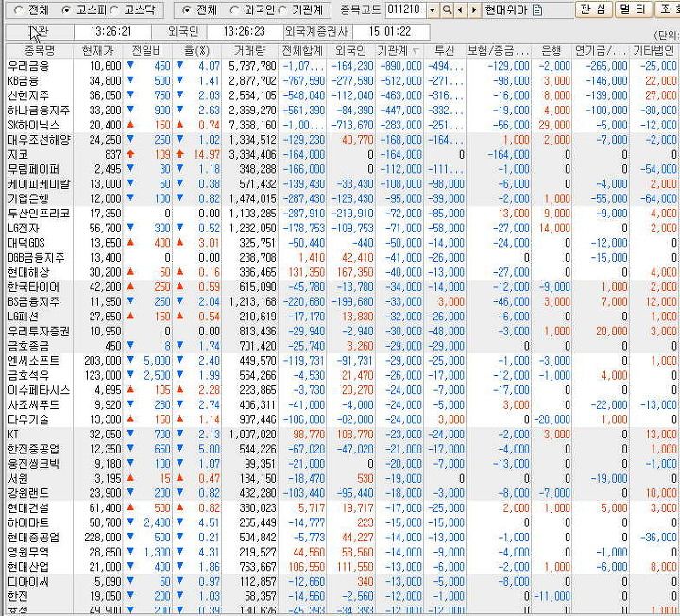Click the 외국계증권사 button
The image size is (680, 616).
[x=317, y=32]
